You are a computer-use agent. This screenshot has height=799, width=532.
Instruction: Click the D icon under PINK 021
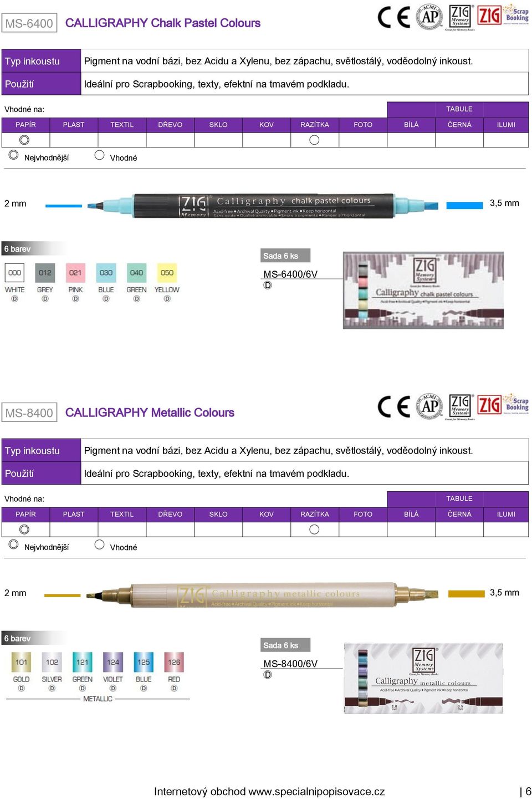[75, 299]
